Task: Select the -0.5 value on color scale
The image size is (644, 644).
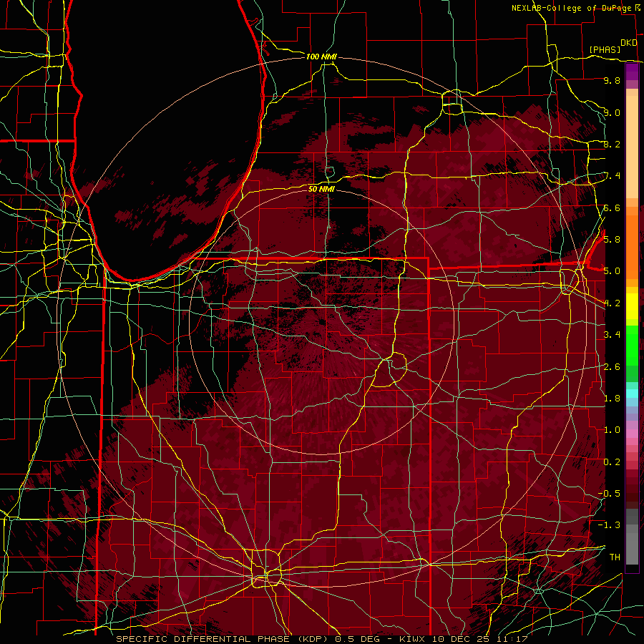Action: 610,494
